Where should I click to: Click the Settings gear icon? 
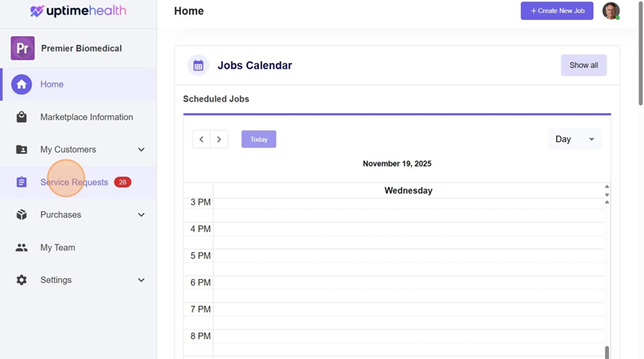(x=21, y=280)
